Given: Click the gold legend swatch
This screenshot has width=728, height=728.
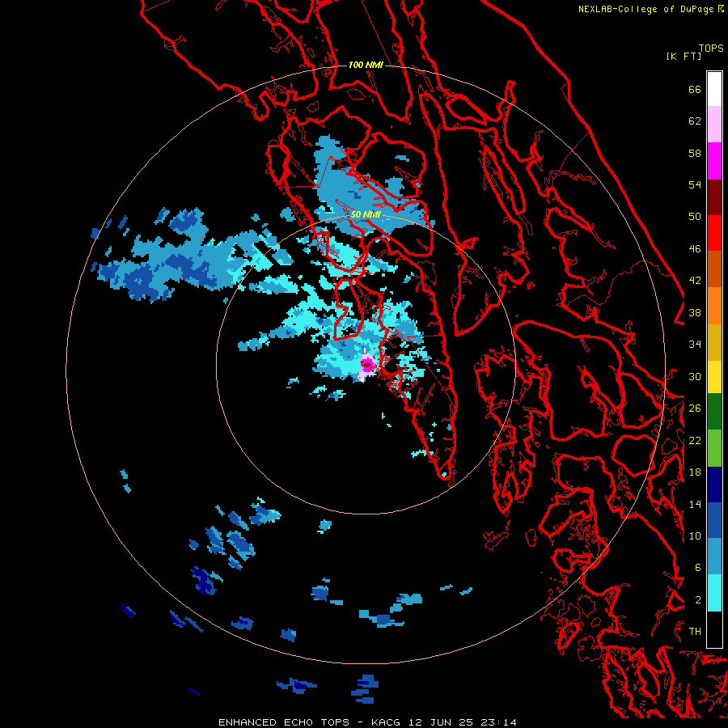Looking at the screenshot, I should tap(714, 342).
